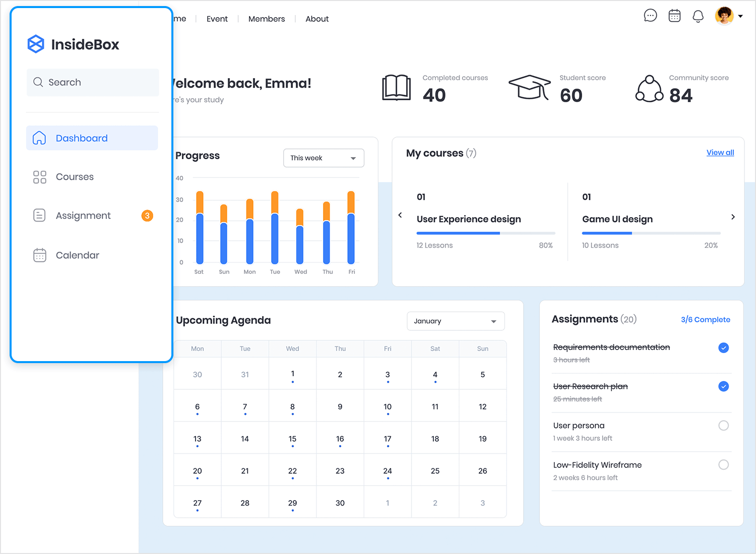Open the About menu item

point(317,19)
